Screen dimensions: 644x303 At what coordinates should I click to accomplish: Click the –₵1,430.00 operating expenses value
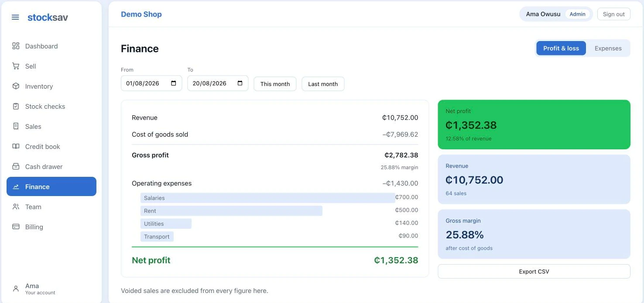point(400,183)
